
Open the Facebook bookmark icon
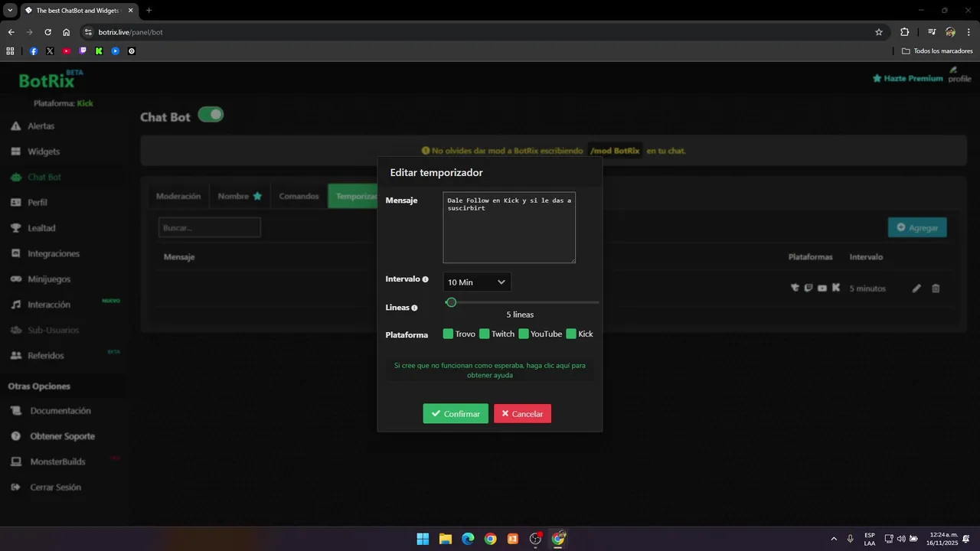point(34,51)
